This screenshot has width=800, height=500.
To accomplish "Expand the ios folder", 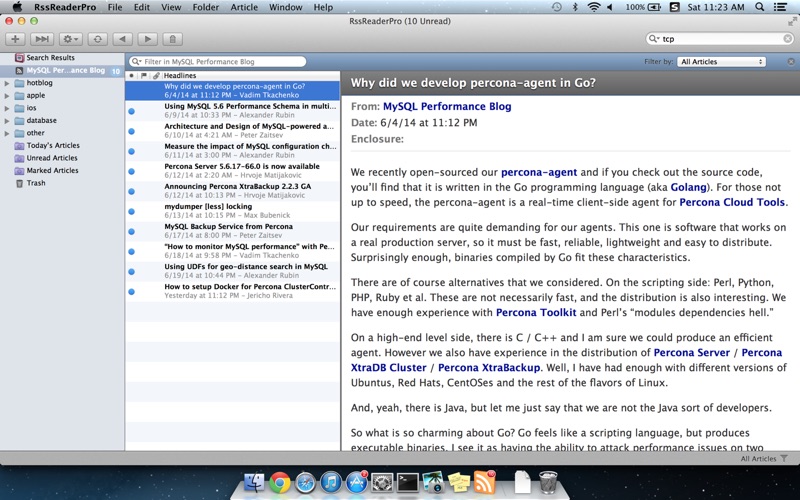I will tap(7, 108).
